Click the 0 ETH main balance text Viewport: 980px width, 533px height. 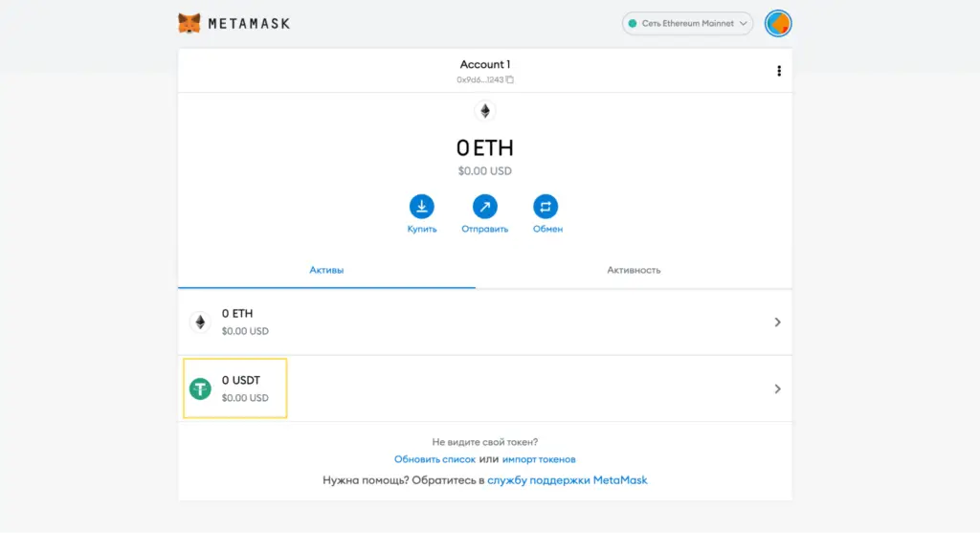pyautogui.click(x=484, y=148)
